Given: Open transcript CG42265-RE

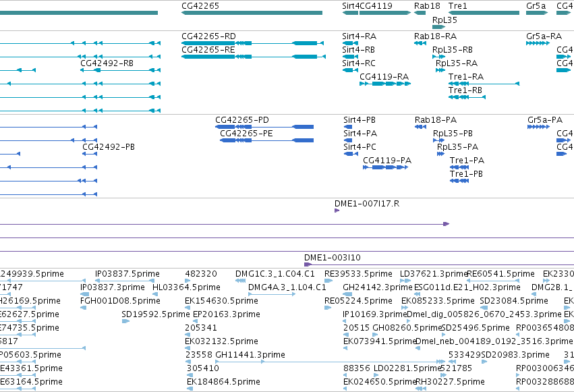Looking at the screenshot, I should tap(254, 57).
